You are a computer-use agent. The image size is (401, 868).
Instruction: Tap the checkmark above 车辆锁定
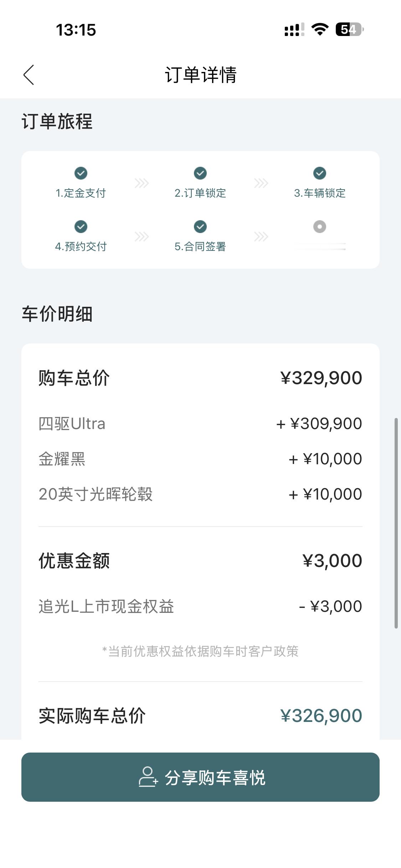tap(320, 173)
